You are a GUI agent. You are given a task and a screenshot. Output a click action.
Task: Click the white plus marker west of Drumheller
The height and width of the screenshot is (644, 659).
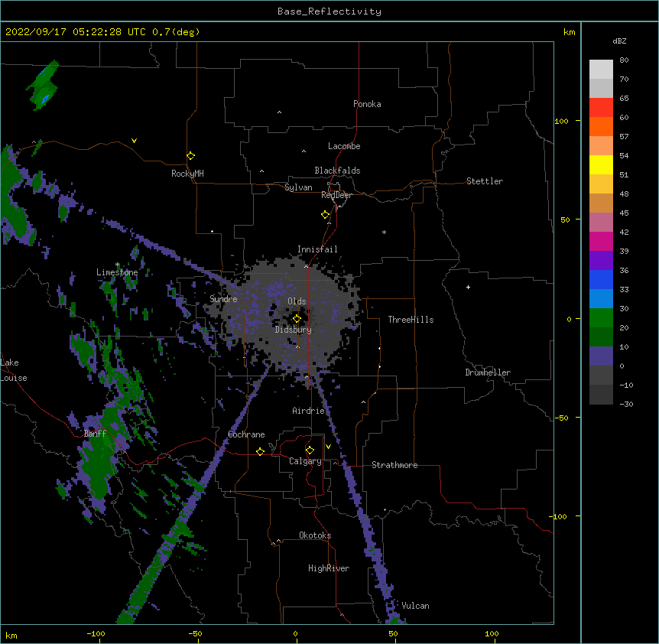[x=468, y=287]
